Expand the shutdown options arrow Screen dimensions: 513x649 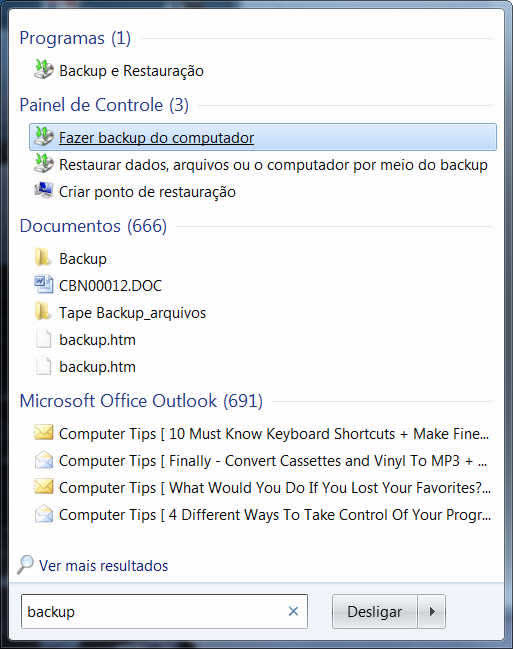coord(431,611)
